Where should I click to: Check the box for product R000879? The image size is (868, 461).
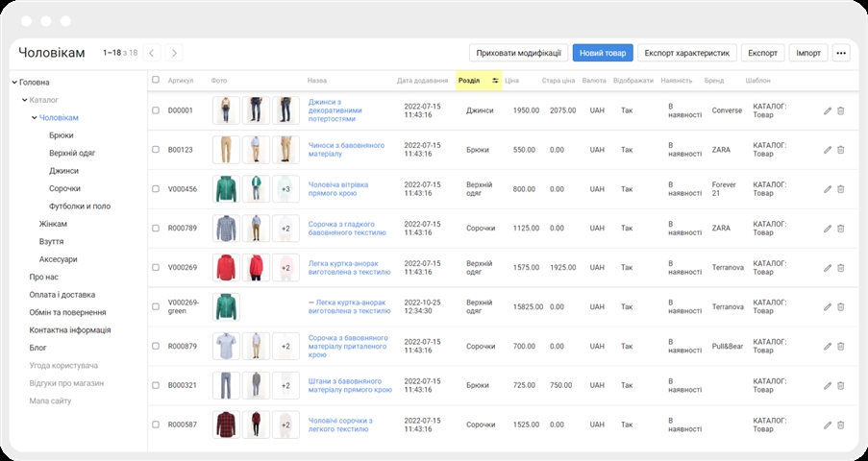point(156,346)
